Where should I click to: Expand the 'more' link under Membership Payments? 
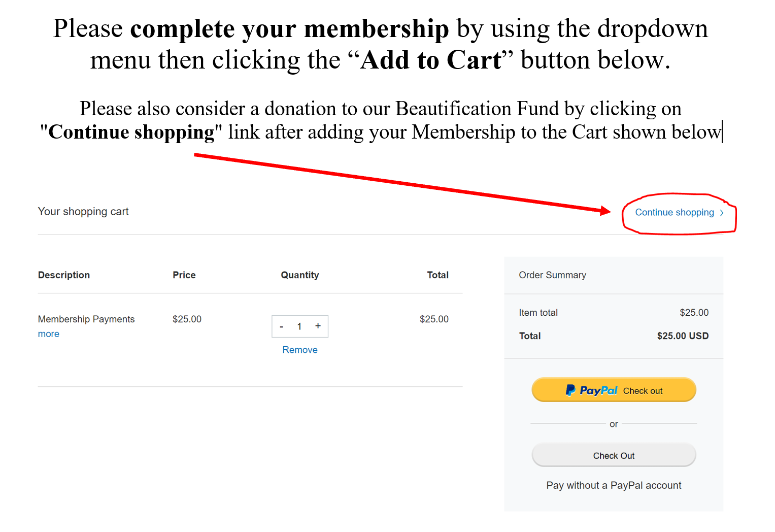coord(49,334)
